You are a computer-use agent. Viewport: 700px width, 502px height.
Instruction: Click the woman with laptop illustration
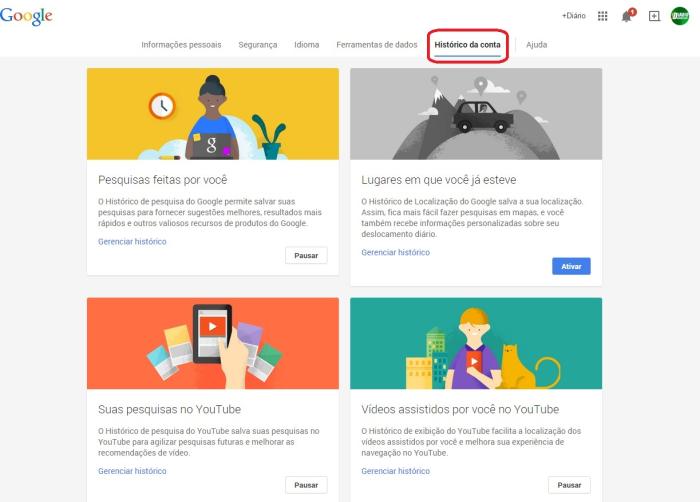[213, 114]
